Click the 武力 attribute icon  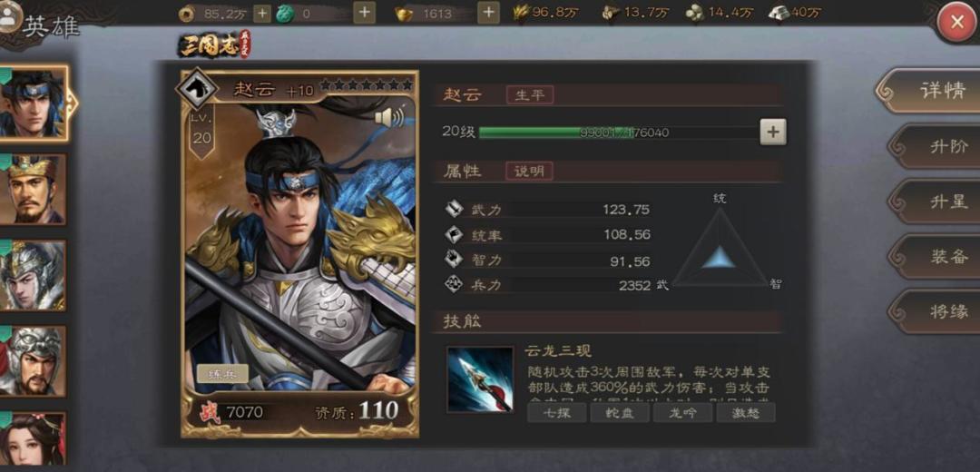click(453, 209)
